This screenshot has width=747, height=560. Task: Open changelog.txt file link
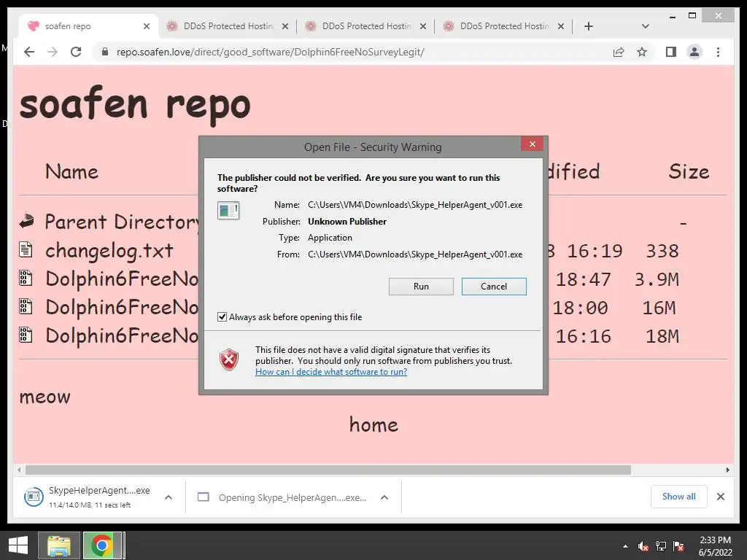click(109, 251)
